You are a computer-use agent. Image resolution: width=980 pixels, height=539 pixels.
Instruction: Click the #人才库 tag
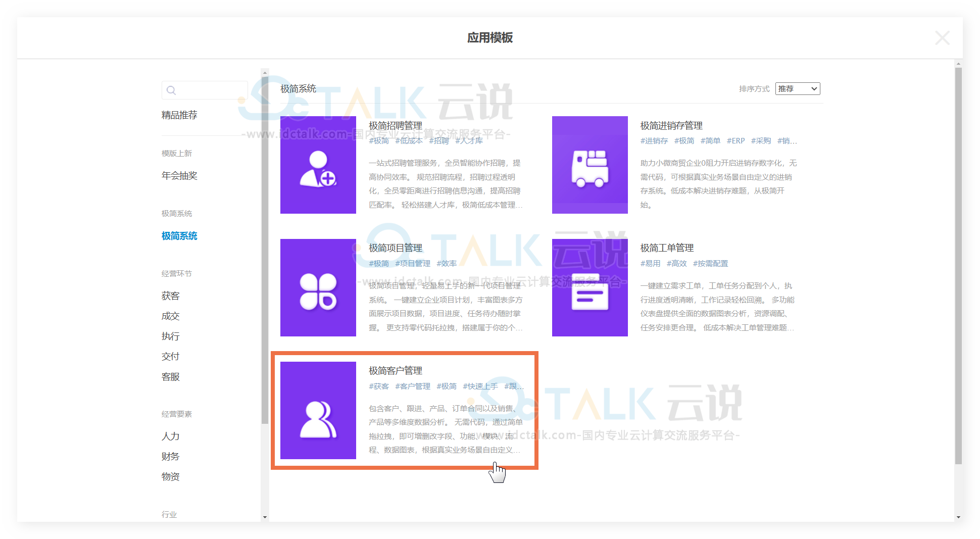pos(469,141)
